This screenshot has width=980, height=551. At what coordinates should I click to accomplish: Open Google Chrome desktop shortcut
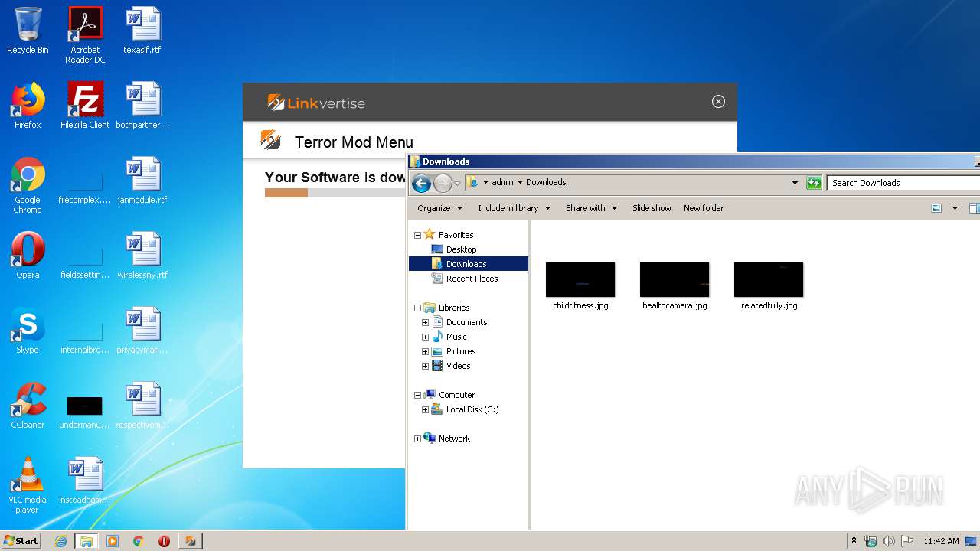(x=28, y=185)
